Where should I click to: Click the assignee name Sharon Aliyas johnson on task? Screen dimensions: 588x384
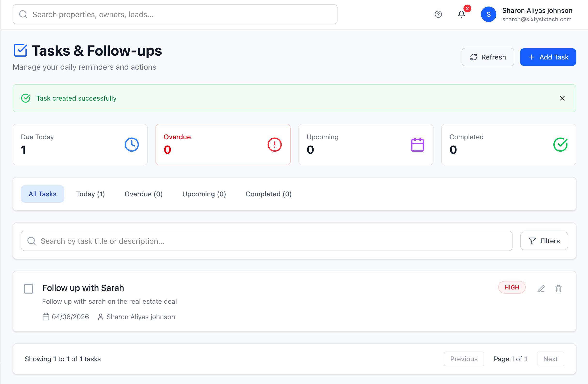point(140,317)
